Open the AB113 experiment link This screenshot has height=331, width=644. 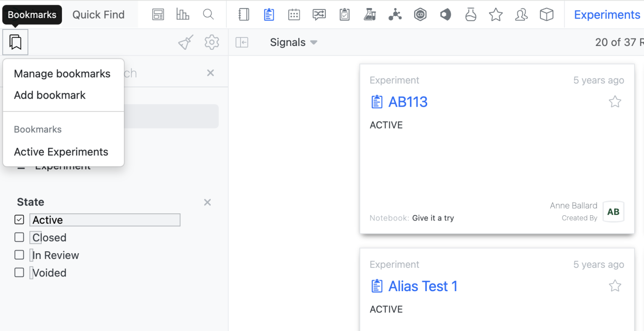click(408, 102)
